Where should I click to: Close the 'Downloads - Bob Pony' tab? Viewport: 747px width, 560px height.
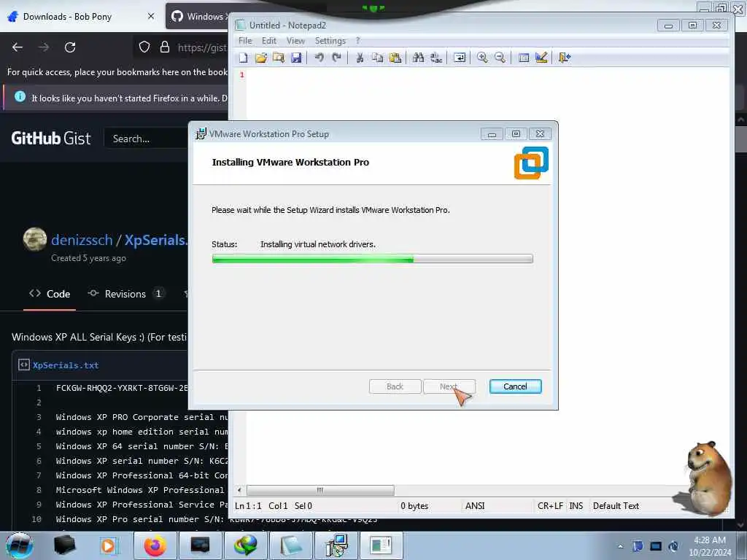click(x=151, y=16)
